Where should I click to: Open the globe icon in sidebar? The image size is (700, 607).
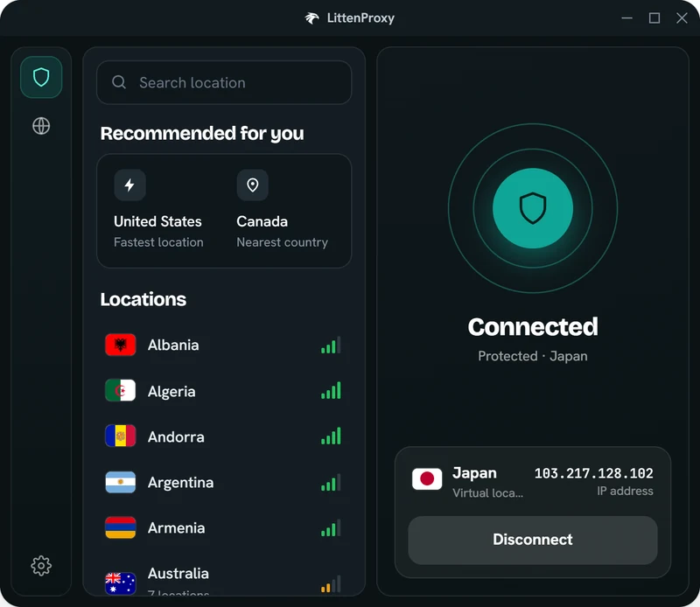(41, 126)
